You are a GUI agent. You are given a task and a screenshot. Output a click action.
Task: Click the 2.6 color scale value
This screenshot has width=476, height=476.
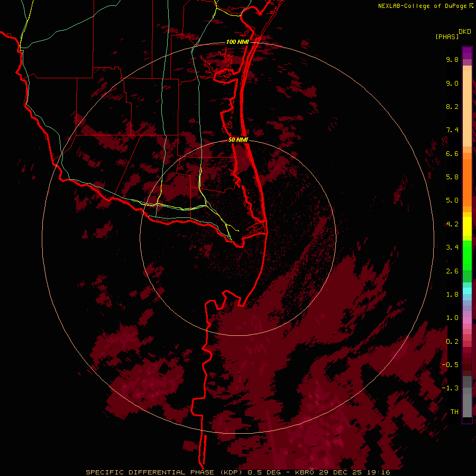coord(452,271)
